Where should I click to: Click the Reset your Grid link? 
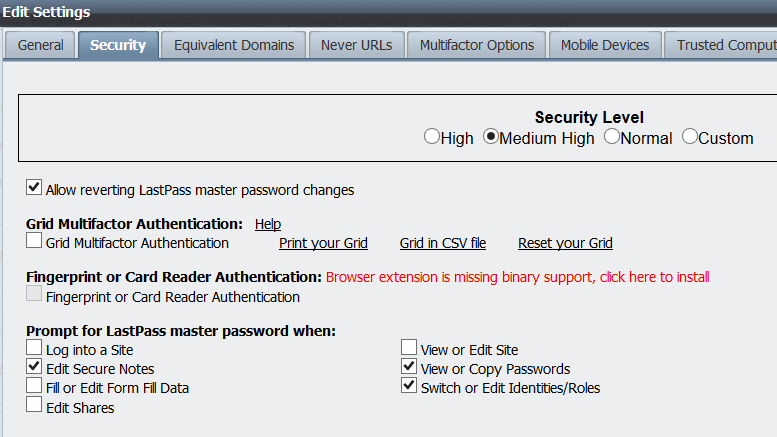[x=565, y=243]
